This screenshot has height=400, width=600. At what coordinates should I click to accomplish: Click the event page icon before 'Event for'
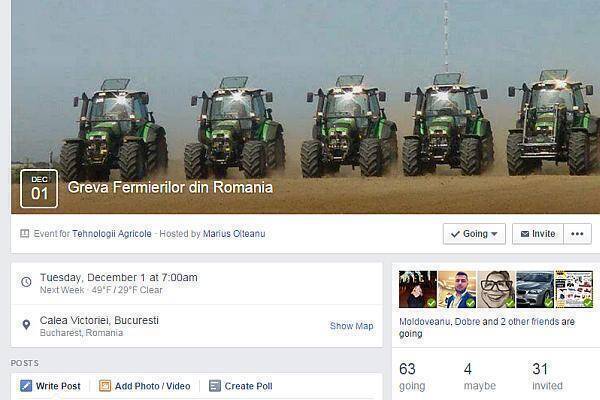pos(24,233)
